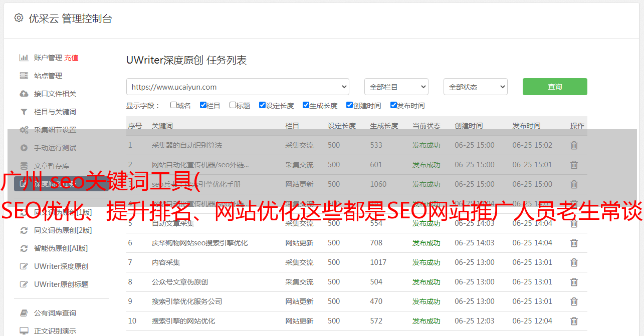
Task: Open the site URL dropdown https://www.ucaiyun.com
Action: (238, 87)
